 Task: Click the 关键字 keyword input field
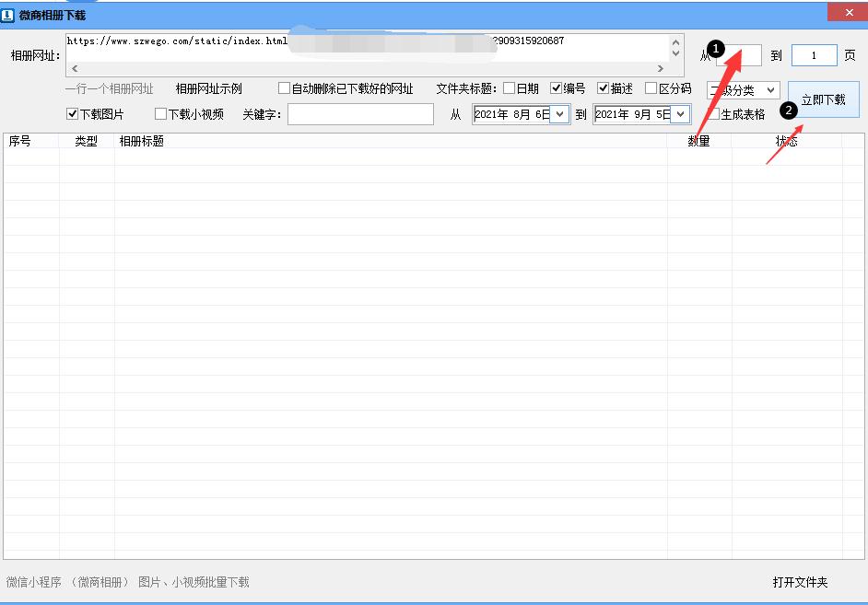(x=360, y=114)
